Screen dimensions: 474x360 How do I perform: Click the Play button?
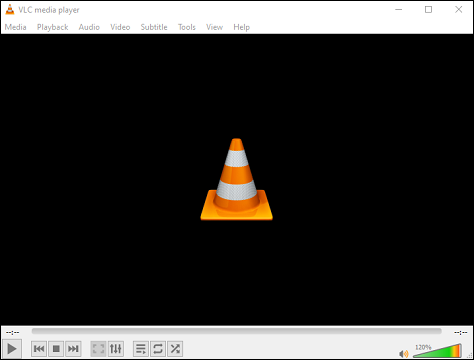pos(12,349)
